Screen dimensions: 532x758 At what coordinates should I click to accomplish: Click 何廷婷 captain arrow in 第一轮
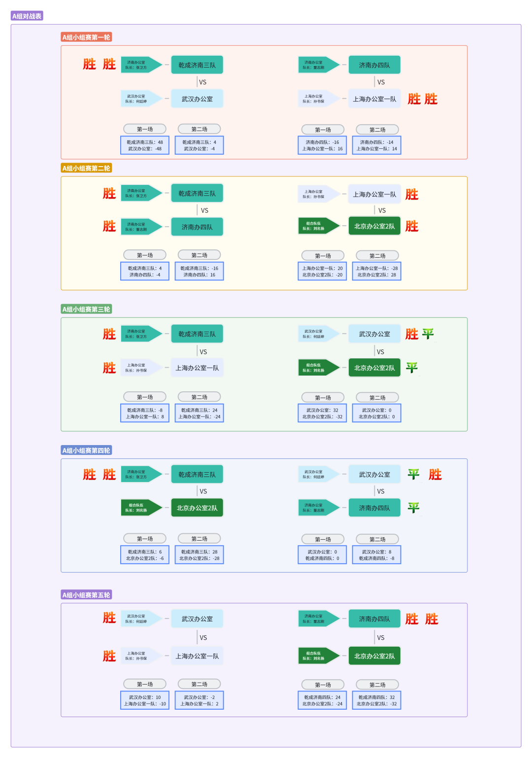(141, 99)
